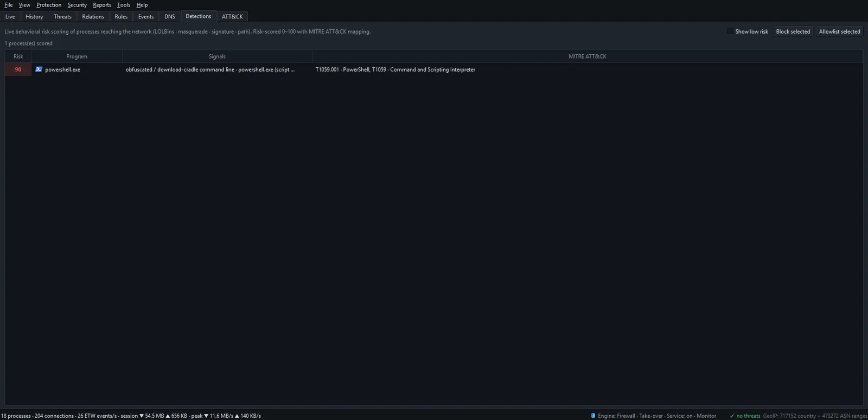
Task: Click the obfuscated download-cradle signals cell
Action: tap(217, 69)
